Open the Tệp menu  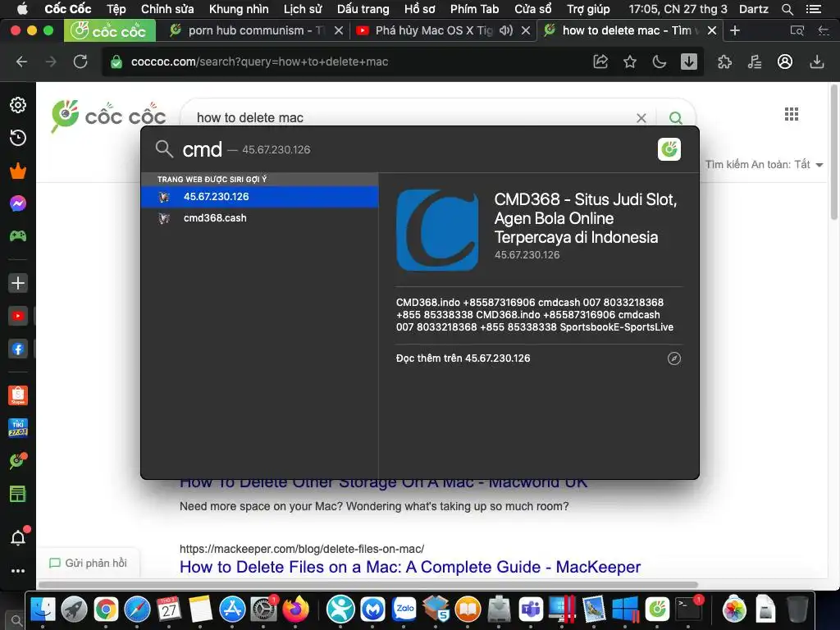click(116, 8)
